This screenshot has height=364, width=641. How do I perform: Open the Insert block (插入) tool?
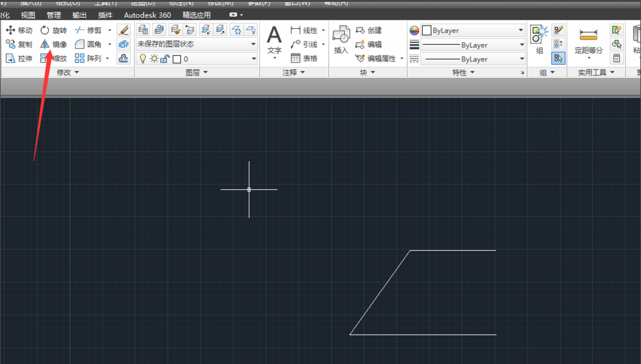coord(341,39)
